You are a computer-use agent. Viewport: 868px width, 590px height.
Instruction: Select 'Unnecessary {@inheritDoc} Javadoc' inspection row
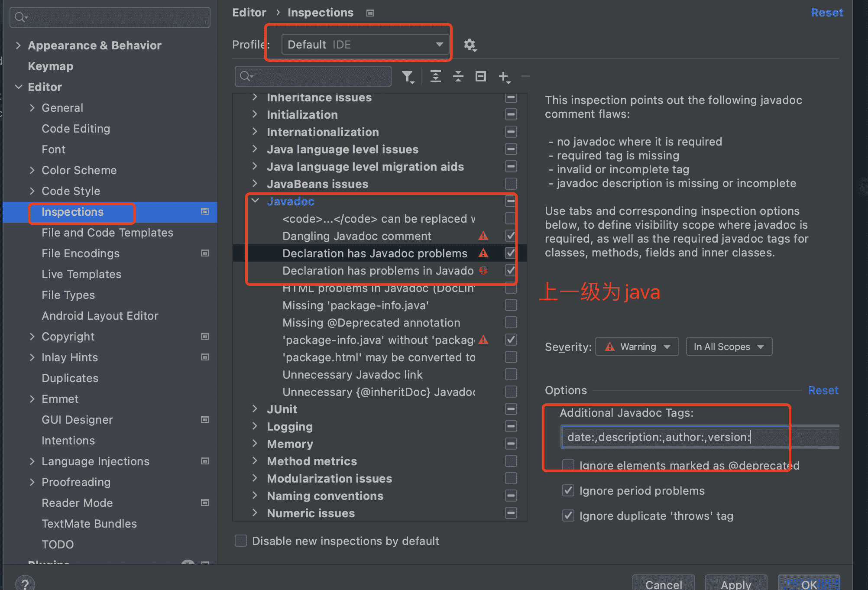[x=379, y=392]
